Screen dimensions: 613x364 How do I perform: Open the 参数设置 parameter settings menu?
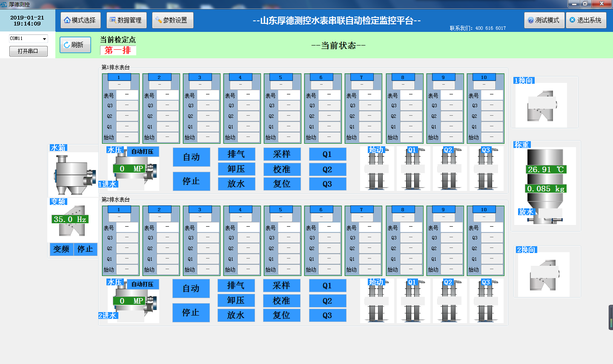(x=172, y=20)
